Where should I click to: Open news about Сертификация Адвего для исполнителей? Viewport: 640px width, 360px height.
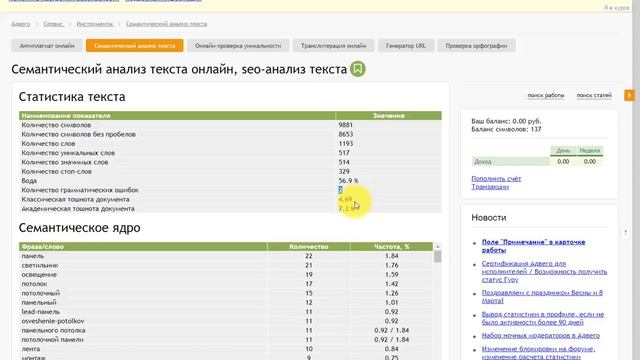(544, 271)
